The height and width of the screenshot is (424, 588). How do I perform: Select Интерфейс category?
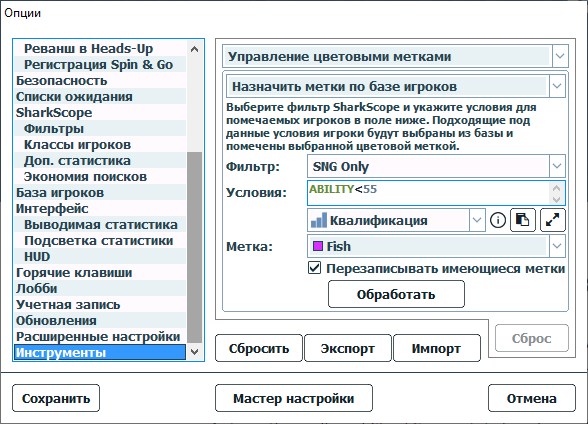pyautogui.click(x=100, y=209)
